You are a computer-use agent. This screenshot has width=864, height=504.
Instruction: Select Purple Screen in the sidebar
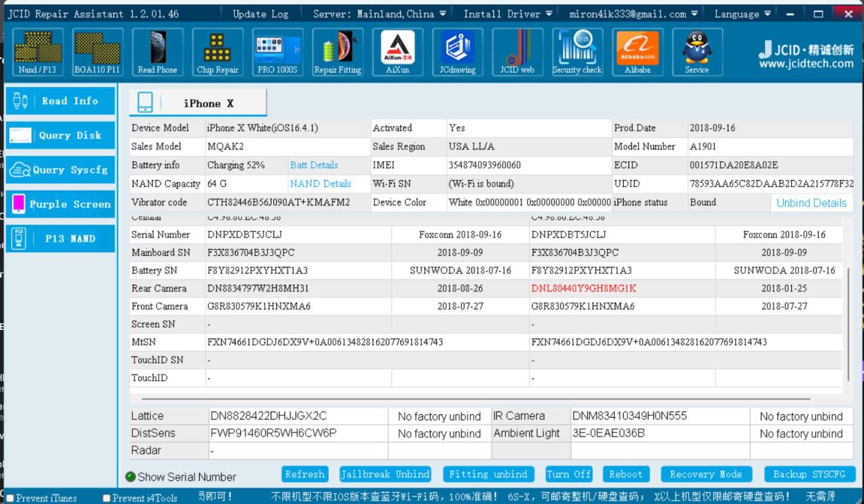pos(60,204)
